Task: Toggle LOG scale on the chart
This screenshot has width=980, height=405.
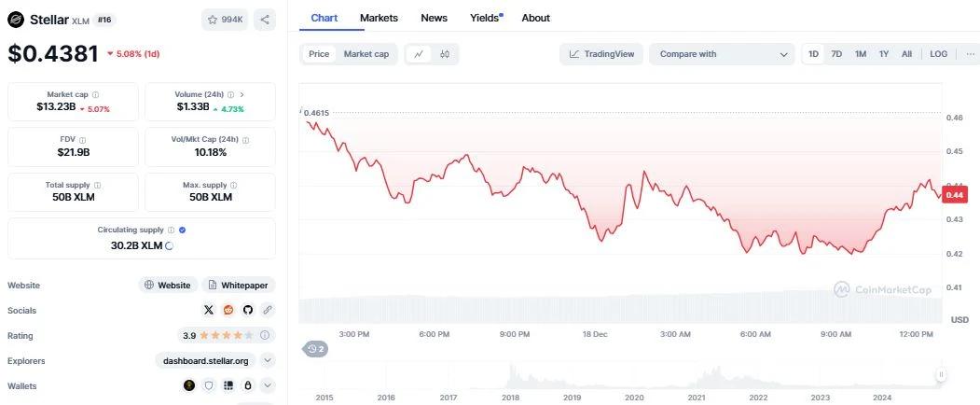Action: point(938,54)
